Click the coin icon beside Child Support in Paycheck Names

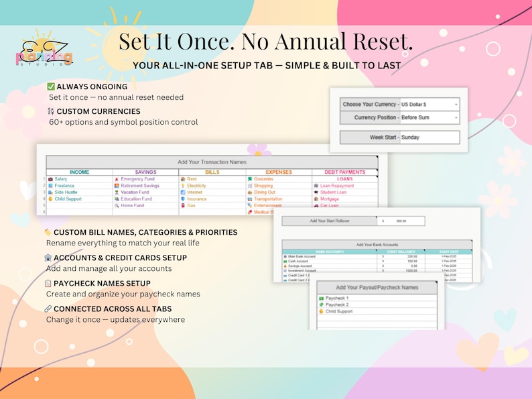click(x=322, y=311)
